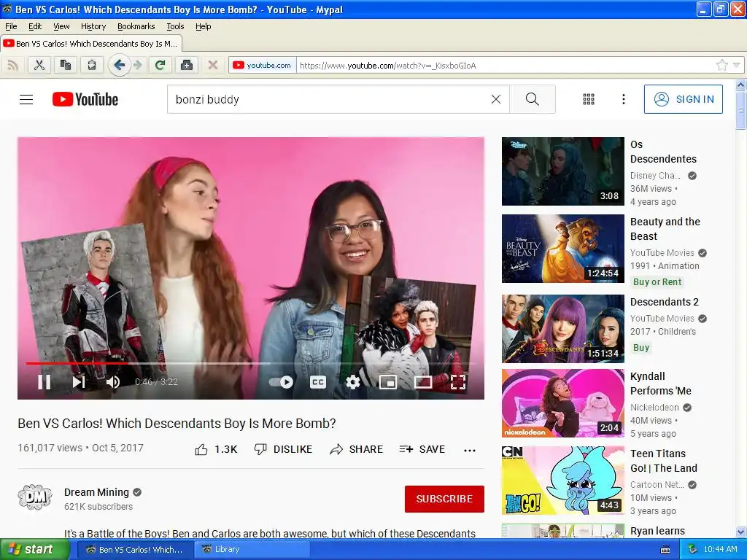Click the Copy toolbar icon
The width and height of the screenshot is (747, 560).
pos(65,65)
